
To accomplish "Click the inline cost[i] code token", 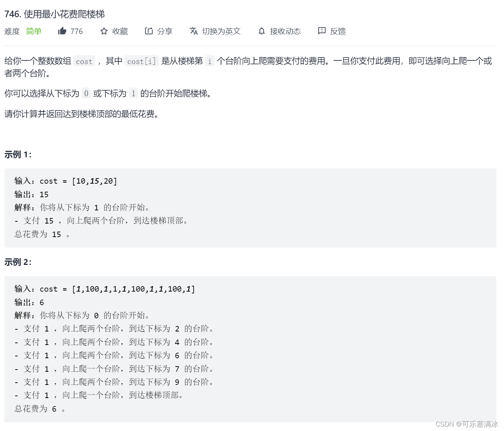I will 142,61.
